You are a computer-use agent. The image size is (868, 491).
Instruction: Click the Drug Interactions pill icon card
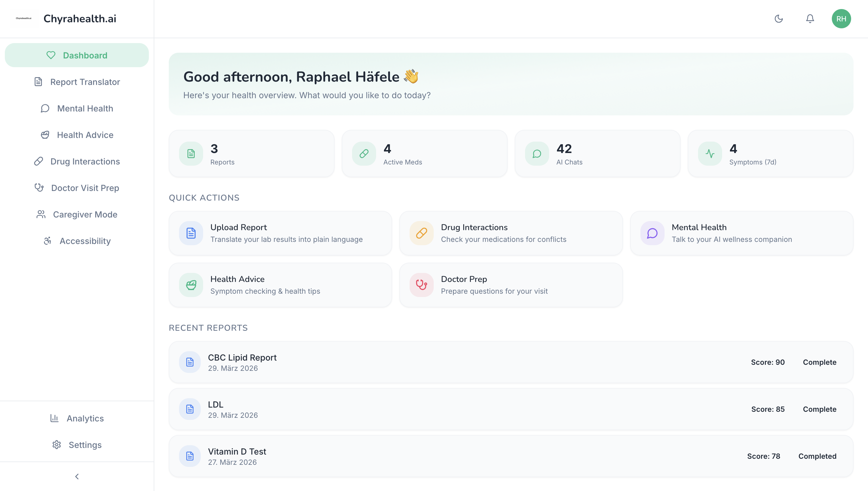(x=421, y=233)
